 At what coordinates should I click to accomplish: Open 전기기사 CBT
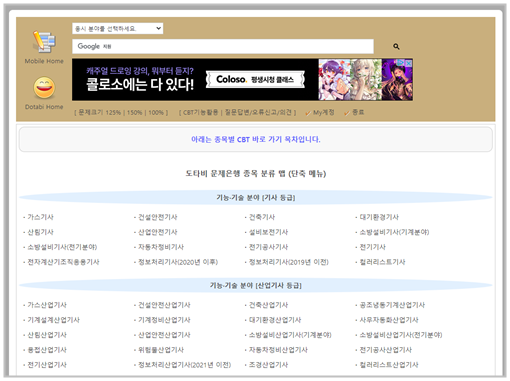point(372,247)
